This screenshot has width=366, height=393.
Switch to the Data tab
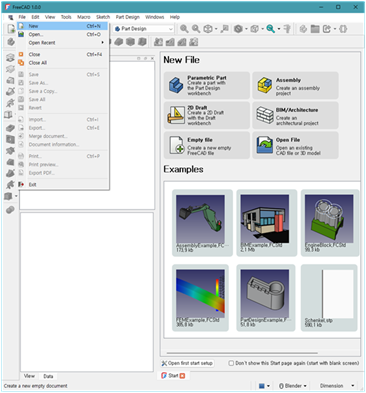48,376
